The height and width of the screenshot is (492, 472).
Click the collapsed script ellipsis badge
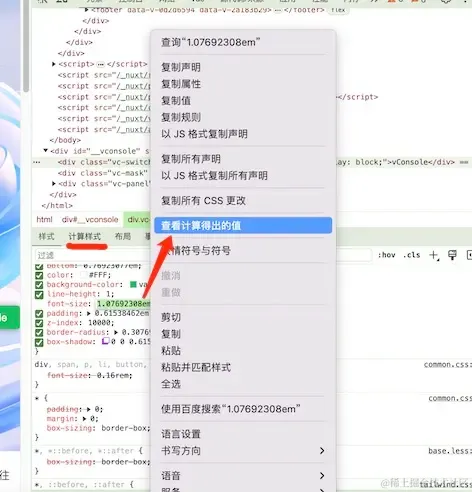[x=100, y=64]
